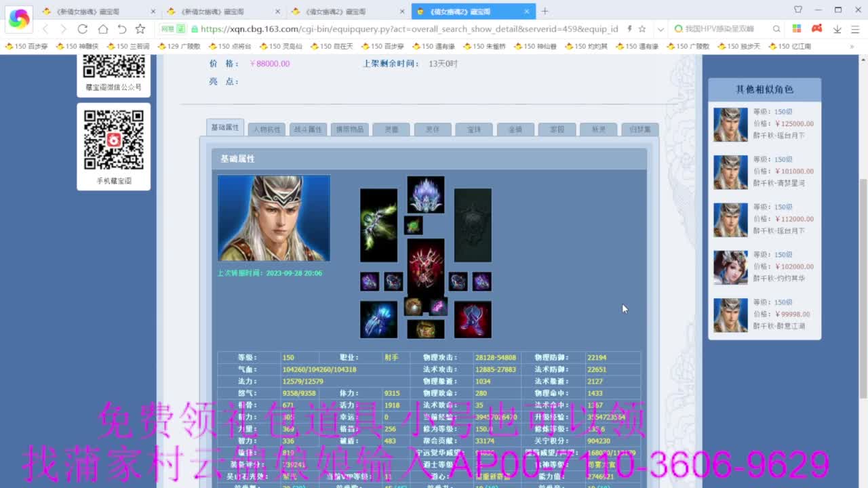The image size is (868, 488).
Task: Click the 藏宝阁微信公众号 QR code
Action: (x=114, y=66)
